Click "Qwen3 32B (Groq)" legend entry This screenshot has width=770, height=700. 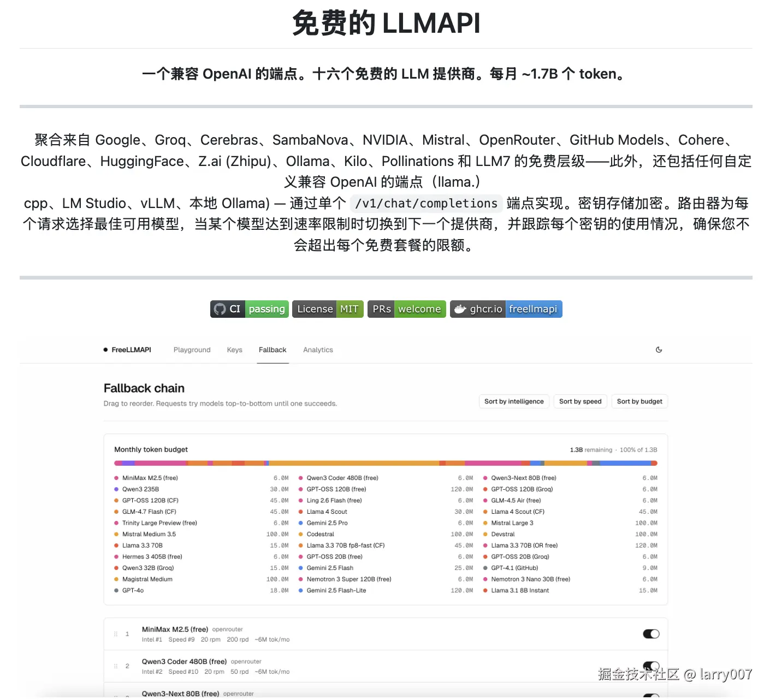(148, 568)
